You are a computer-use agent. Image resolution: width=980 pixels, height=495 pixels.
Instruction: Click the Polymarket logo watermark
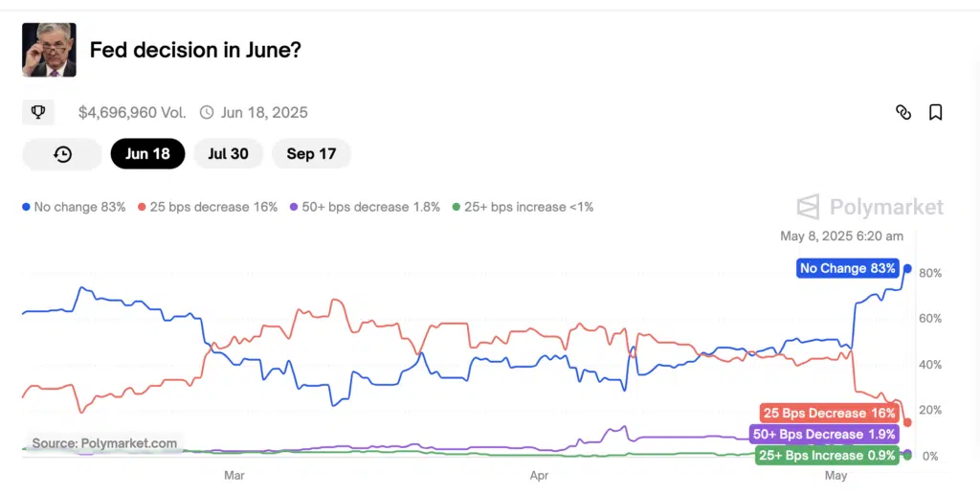(x=870, y=207)
